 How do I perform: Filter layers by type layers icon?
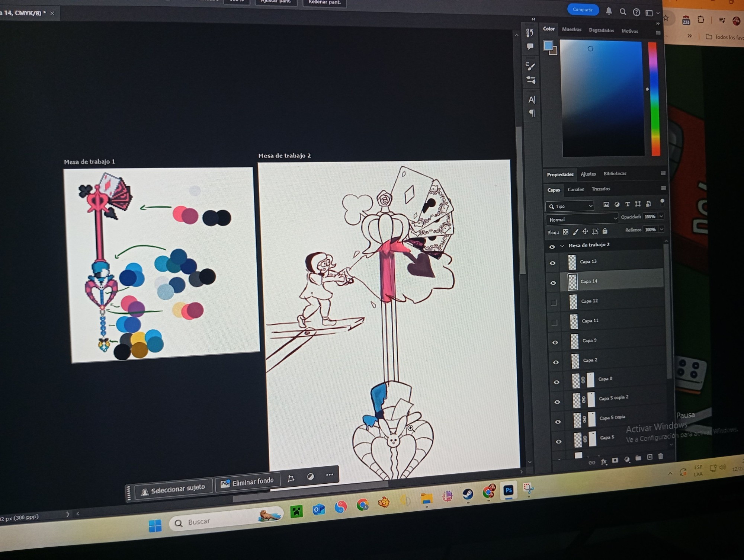[628, 204]
